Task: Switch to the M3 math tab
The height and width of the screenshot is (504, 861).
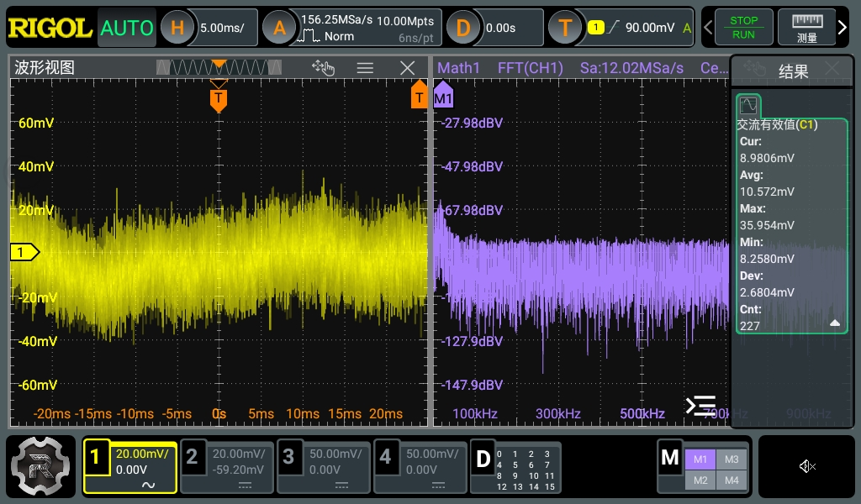Action: click(x=731, y=459)
